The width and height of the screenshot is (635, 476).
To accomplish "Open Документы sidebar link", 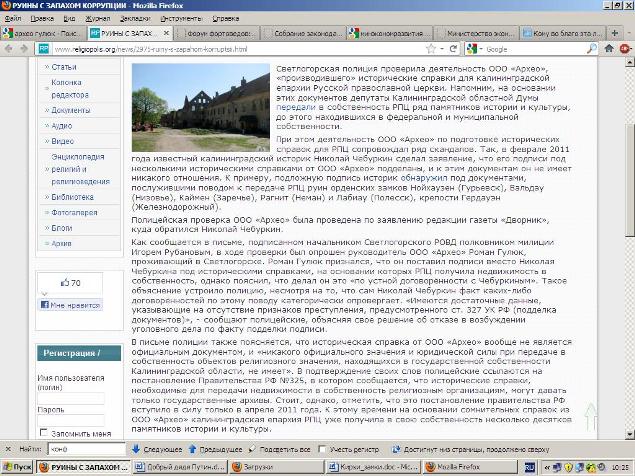I will tap(70, 110).
